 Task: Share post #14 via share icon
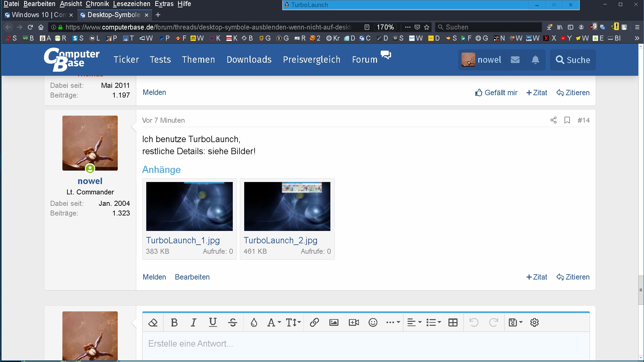[x=553, y=120]
